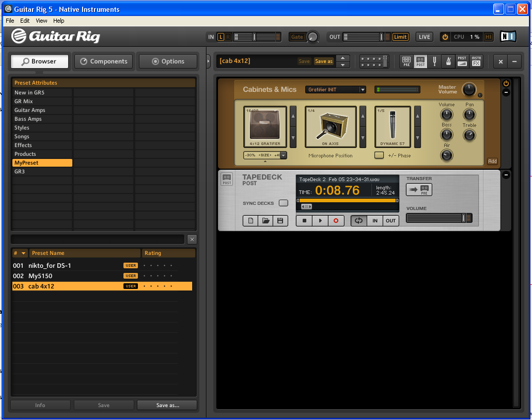The height and width of the screenshot is (420, 532).
Task: Start recording in Tapedeck
Action: pos(336,221)
